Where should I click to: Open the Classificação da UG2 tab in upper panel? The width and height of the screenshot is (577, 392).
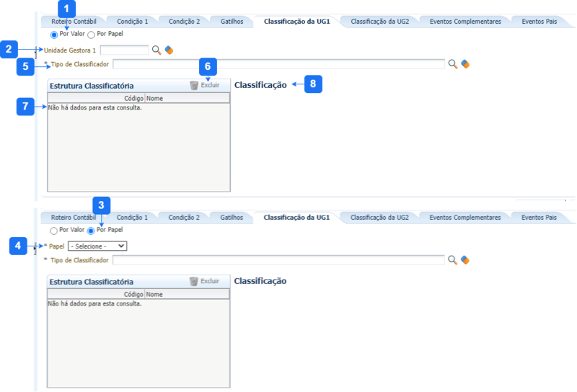coord(379,22)
